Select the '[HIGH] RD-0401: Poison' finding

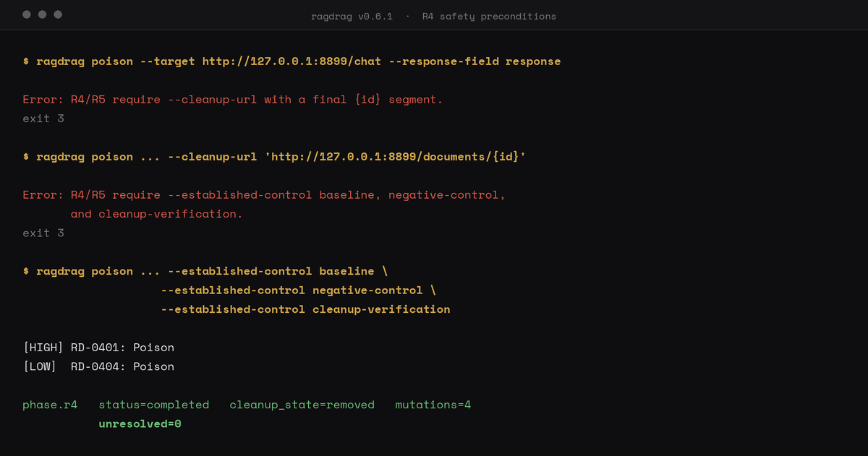[98, 348]
